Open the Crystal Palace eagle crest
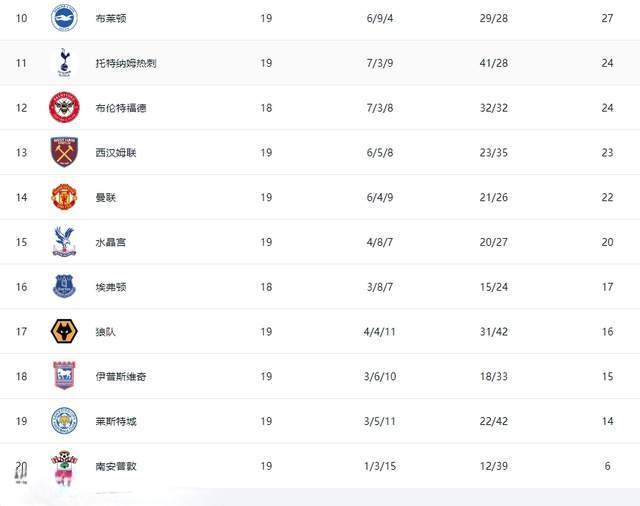 pos(64,242)
